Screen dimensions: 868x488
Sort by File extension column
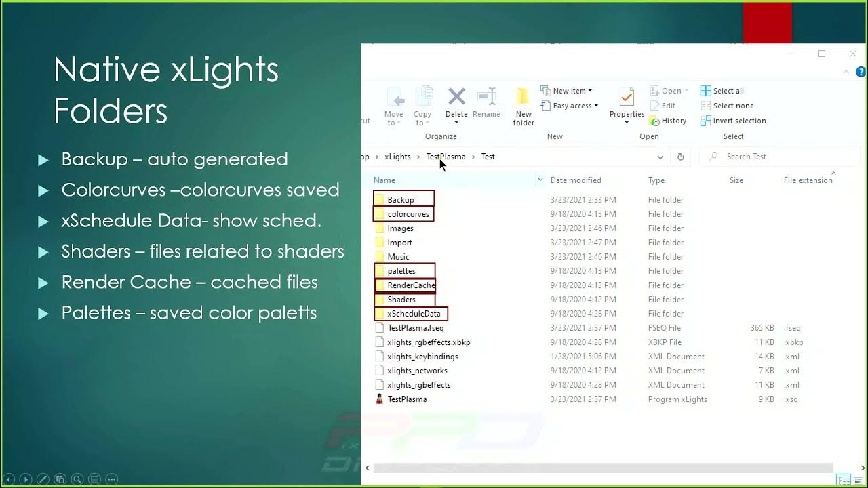tap(808, 180)
